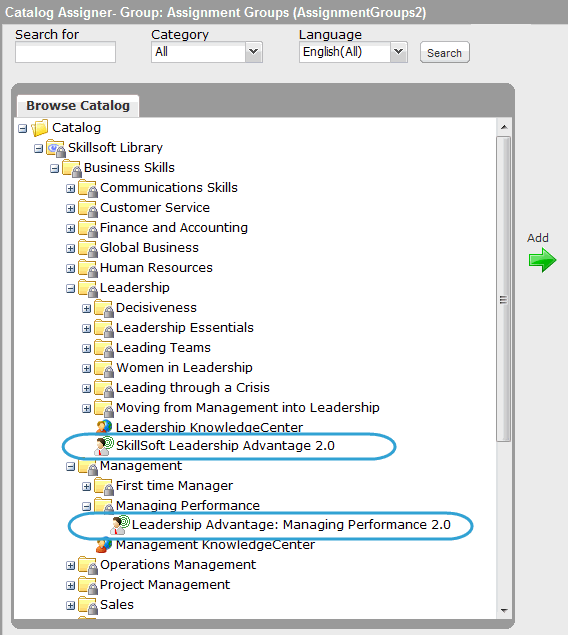
Task: Click the First time Manager folder icon
Action: [104, 486]
